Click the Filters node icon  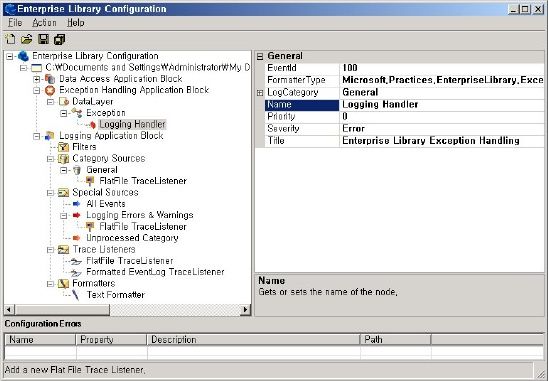[x=64, y=147]
